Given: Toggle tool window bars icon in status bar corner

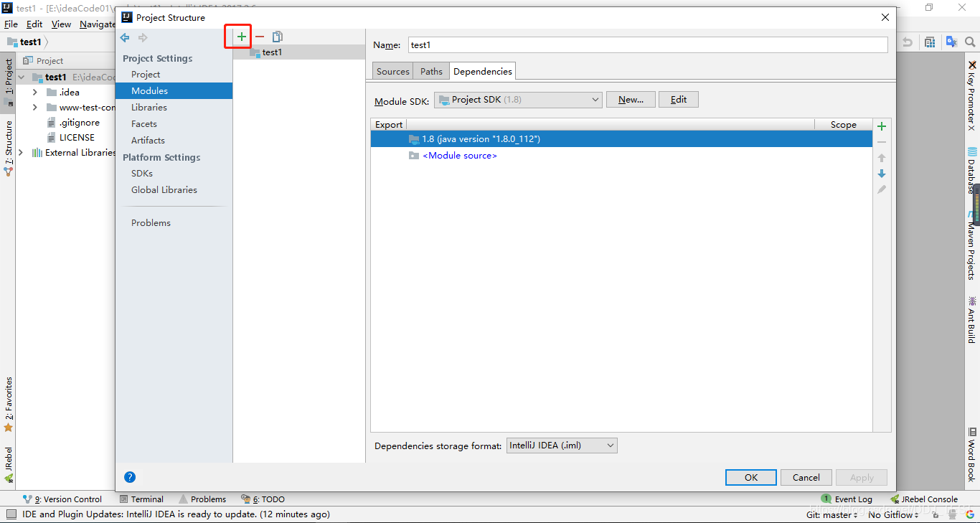Looking at the screenshot, I should coord(11,514).
